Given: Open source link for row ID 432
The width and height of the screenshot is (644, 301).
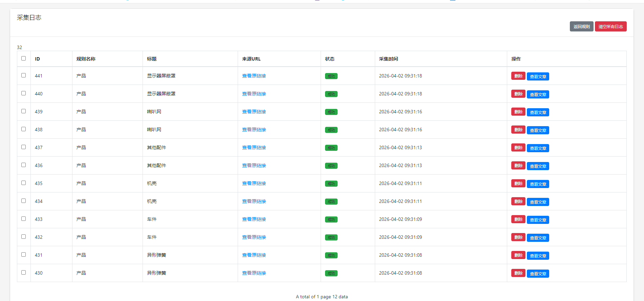Looking at the screenshot, I should [254, 237].
